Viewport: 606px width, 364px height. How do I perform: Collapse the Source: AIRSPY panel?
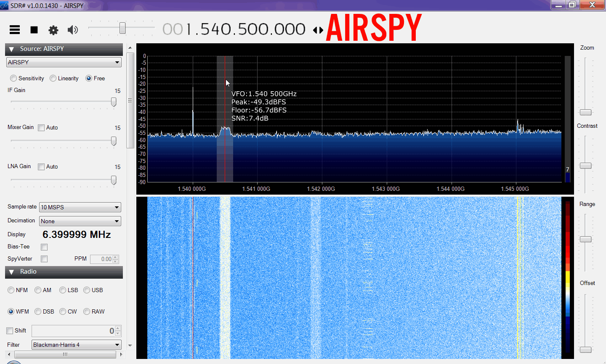[x=11, y=49]
